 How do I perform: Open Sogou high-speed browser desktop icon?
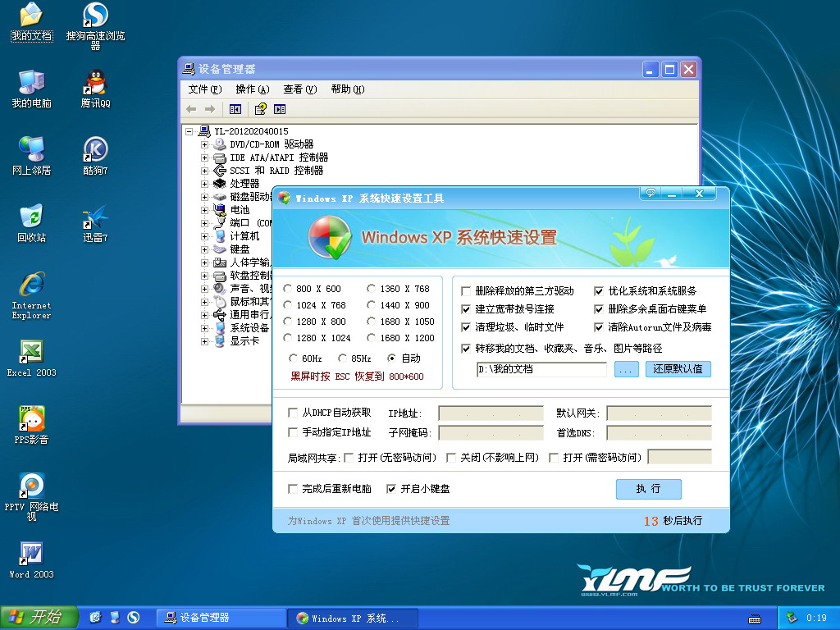[95, 25]
